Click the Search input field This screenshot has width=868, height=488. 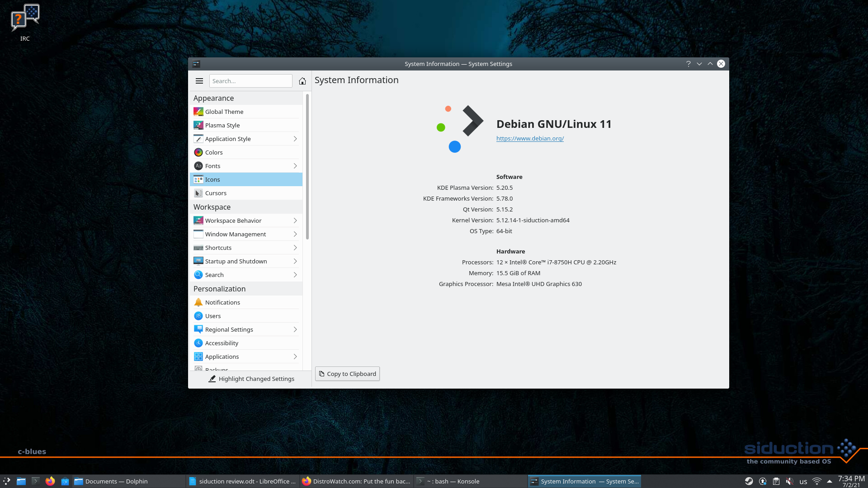[x=250, y=80]
